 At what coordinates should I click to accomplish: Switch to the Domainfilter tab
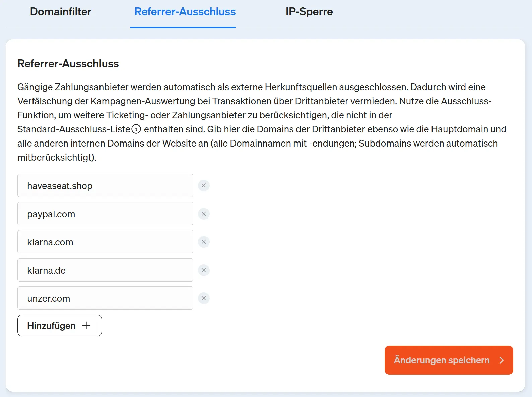[61, 12]
